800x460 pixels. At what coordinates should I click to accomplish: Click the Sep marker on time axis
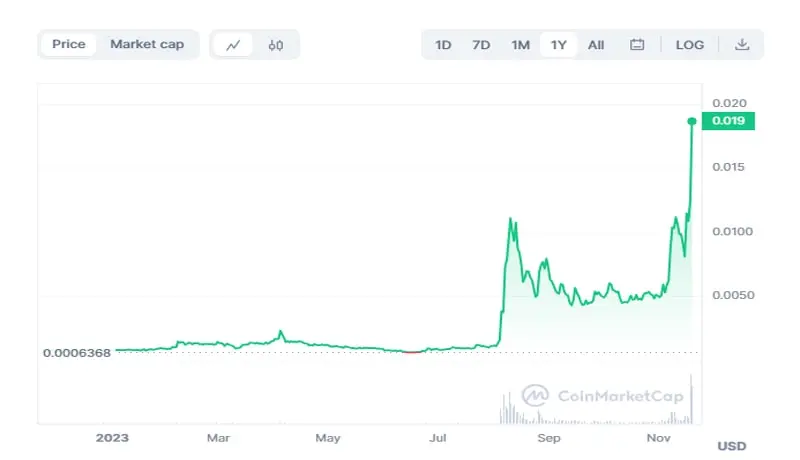tap(548, 438)
